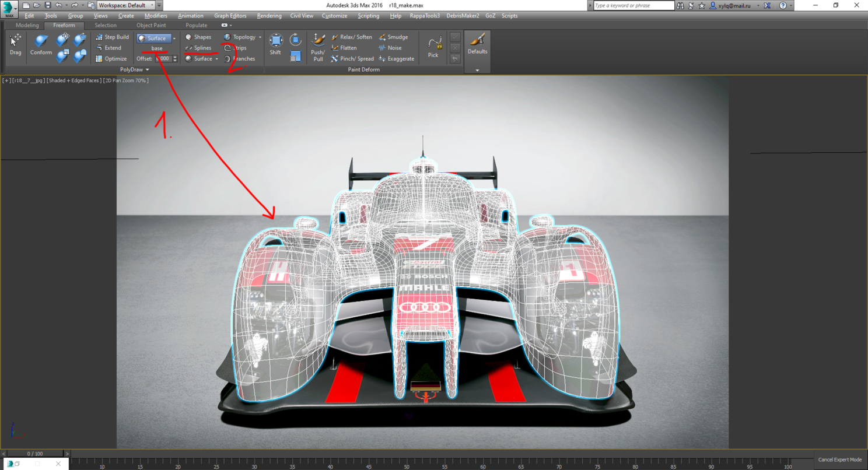Open the Topology dropdown arrow
The height and width of the screenshot is (470, 868).
[x=260, y=37]
